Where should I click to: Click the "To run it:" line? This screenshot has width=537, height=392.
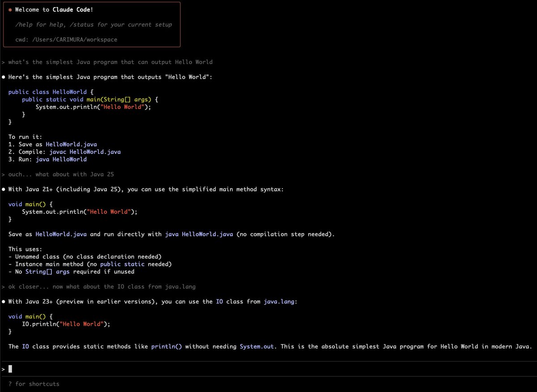(26, 137)
